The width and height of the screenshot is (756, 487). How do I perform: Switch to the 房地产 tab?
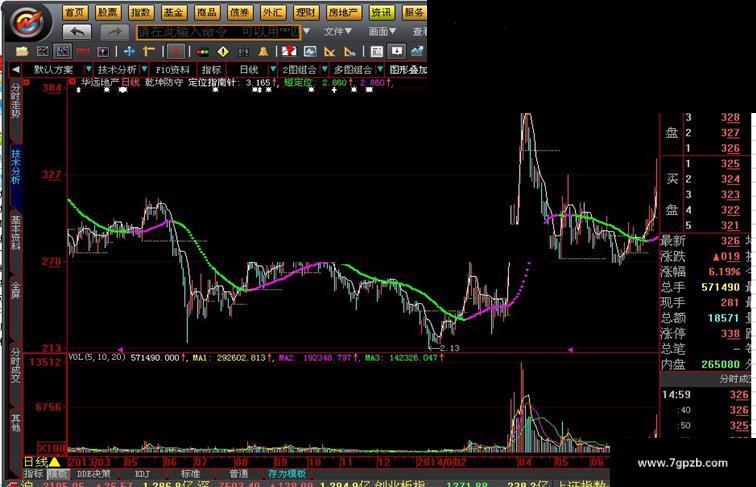coord(344,12)
